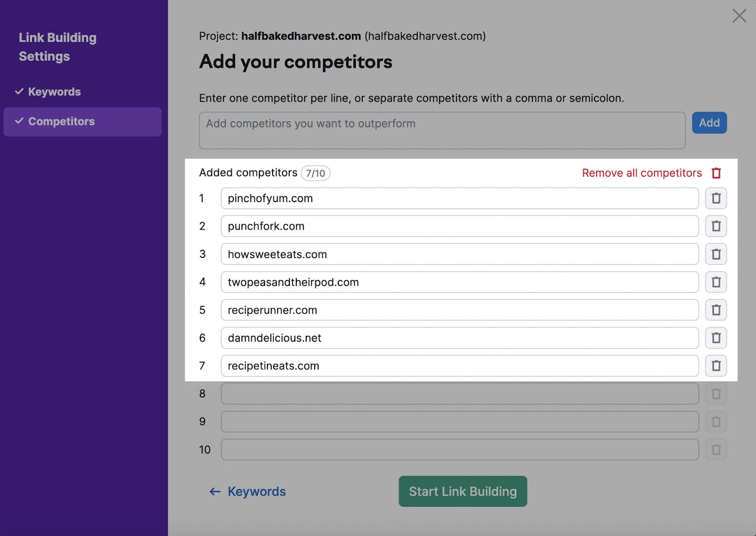
Task: Click the blue Add button
Action: [x=709, y=123]
